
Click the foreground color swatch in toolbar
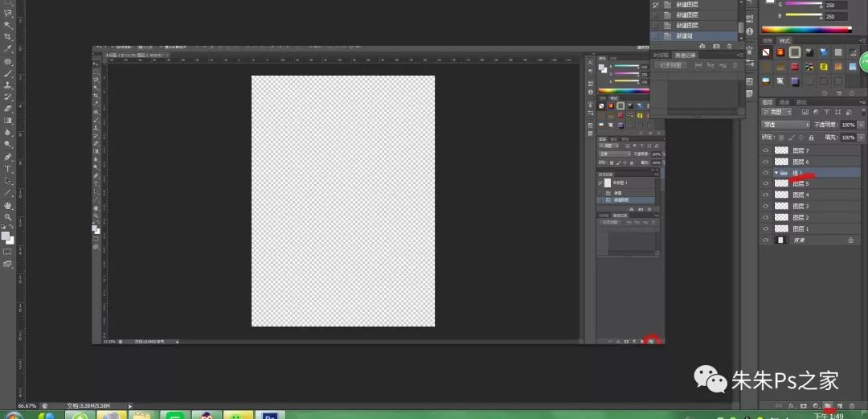point(6,236)
